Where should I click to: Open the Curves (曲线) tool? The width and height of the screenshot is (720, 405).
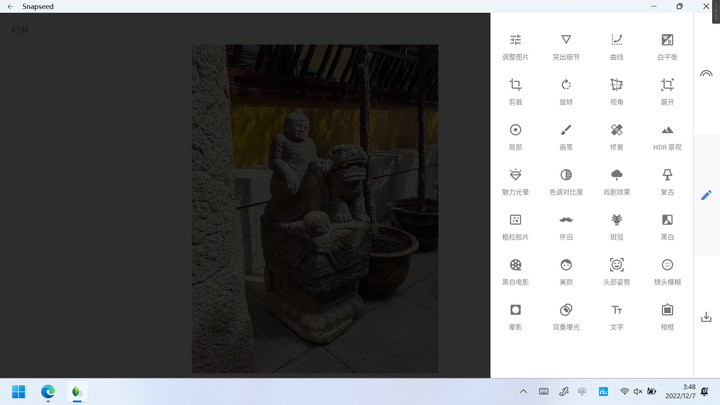616,46
